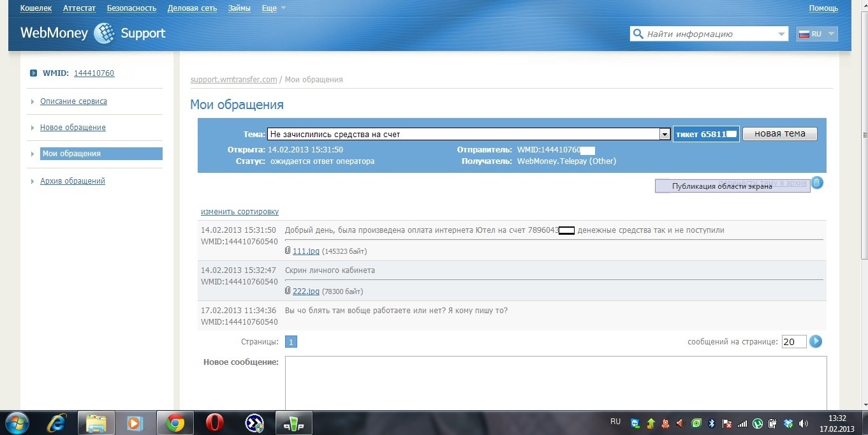Click the trash icon to archive the ticket
This screenshot has height=435, width=868.
817,183
